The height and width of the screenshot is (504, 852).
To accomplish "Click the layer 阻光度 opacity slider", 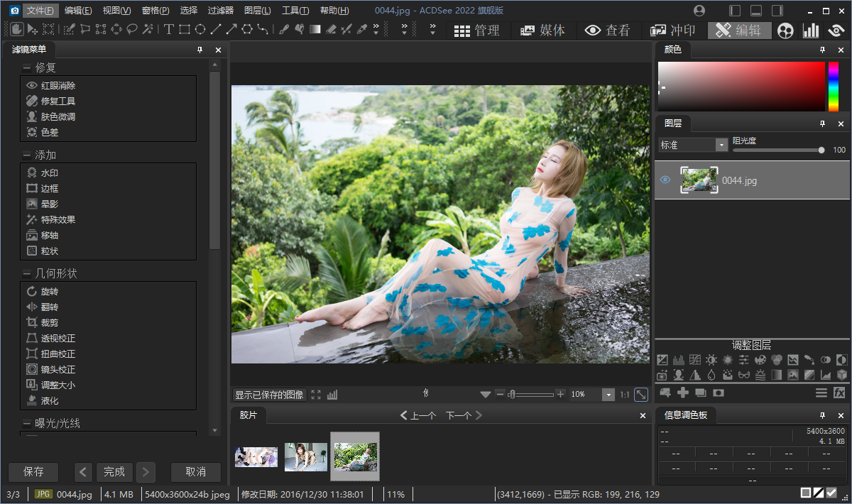I will coord(777,150).
